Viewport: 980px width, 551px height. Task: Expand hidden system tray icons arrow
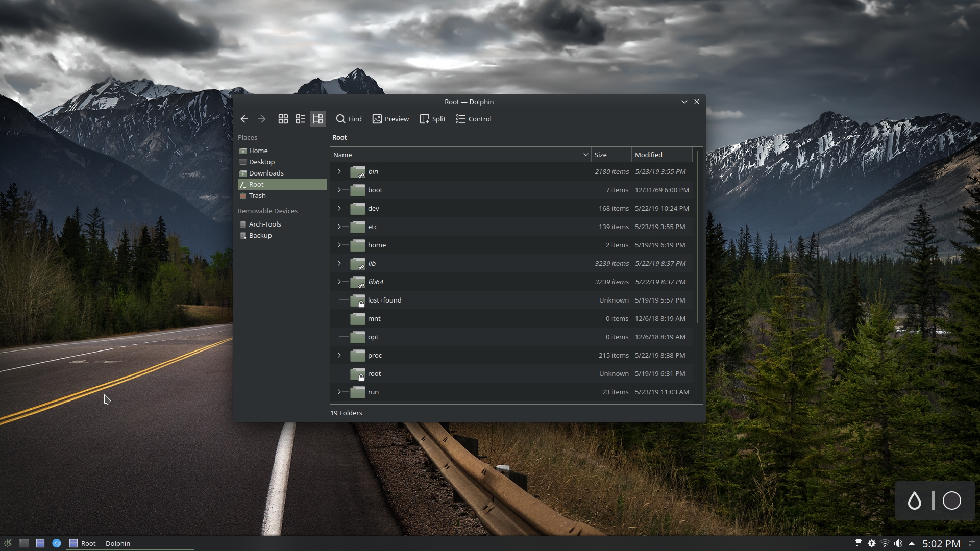tap(911, 543)
